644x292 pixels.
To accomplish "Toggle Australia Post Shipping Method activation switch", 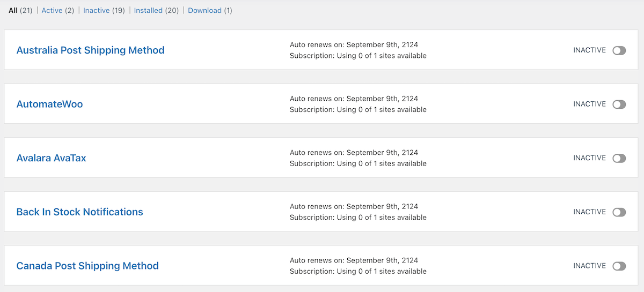I will tap(619, 50).
